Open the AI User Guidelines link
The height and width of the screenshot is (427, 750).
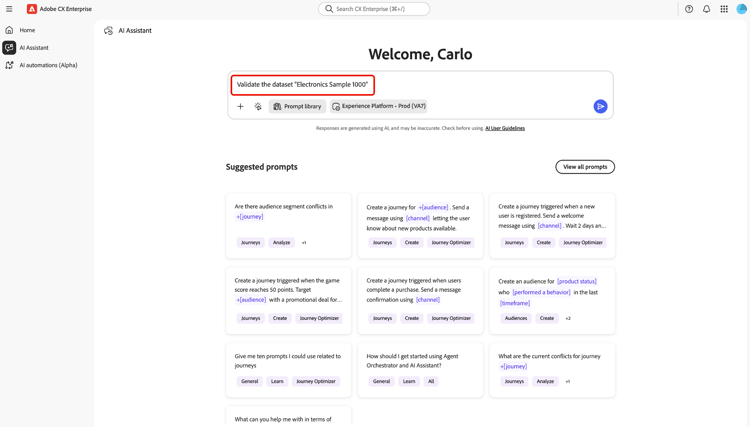505,128
